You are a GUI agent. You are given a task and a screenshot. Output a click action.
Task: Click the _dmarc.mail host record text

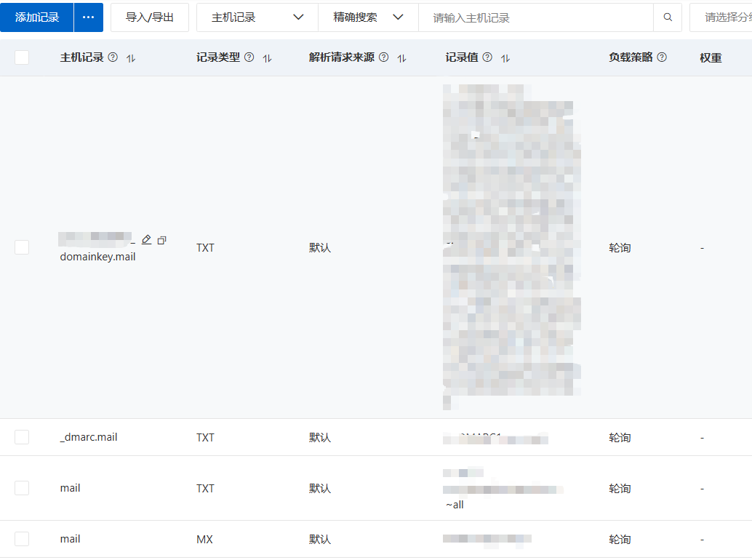click(x=89, y=437)
